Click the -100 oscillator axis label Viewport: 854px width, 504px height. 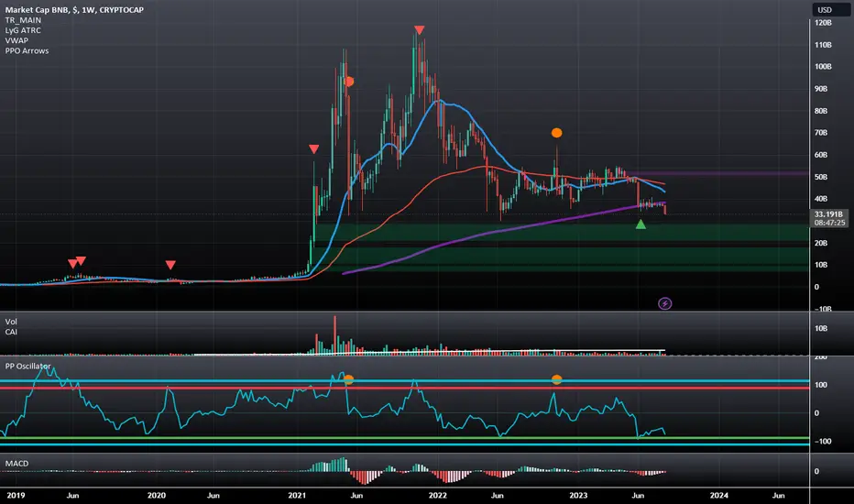click(x=823, y=442)
